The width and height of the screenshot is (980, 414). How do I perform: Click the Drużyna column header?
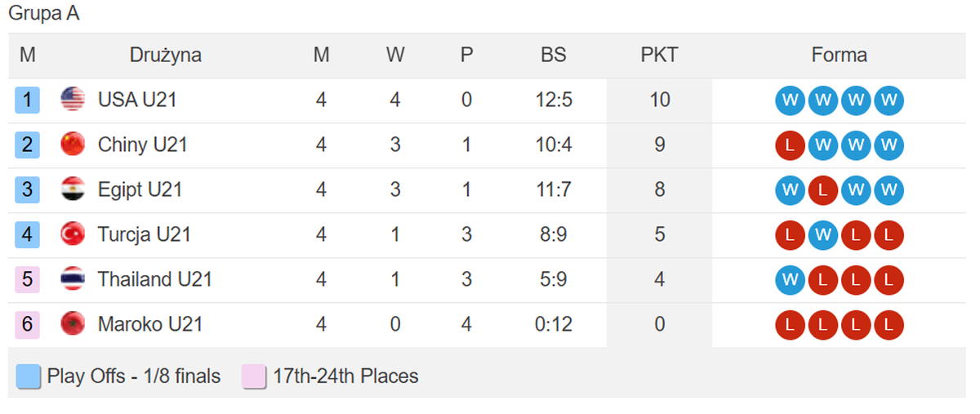[x=165, y=56]
